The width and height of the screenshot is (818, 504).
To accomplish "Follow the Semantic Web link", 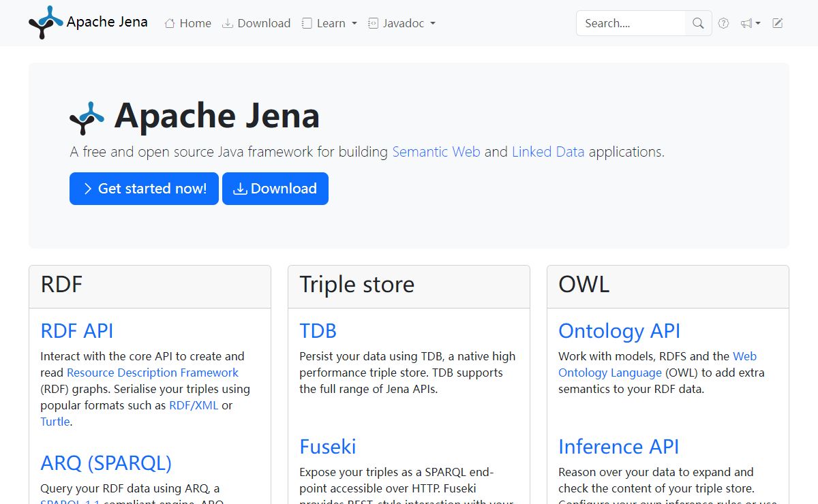I will pos(436,152).
